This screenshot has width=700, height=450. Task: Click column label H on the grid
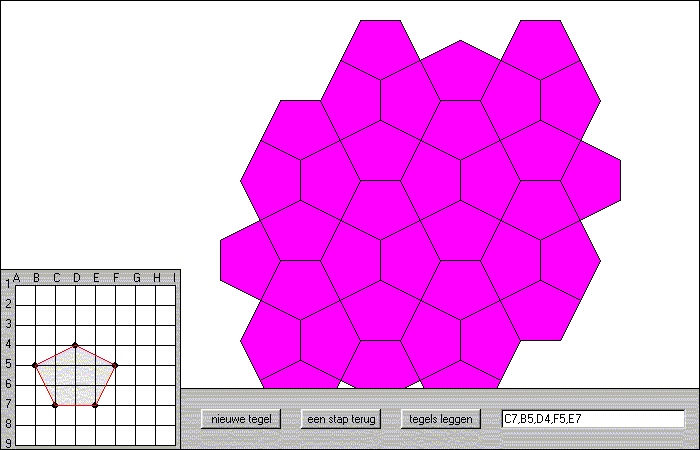pos(157,278)
